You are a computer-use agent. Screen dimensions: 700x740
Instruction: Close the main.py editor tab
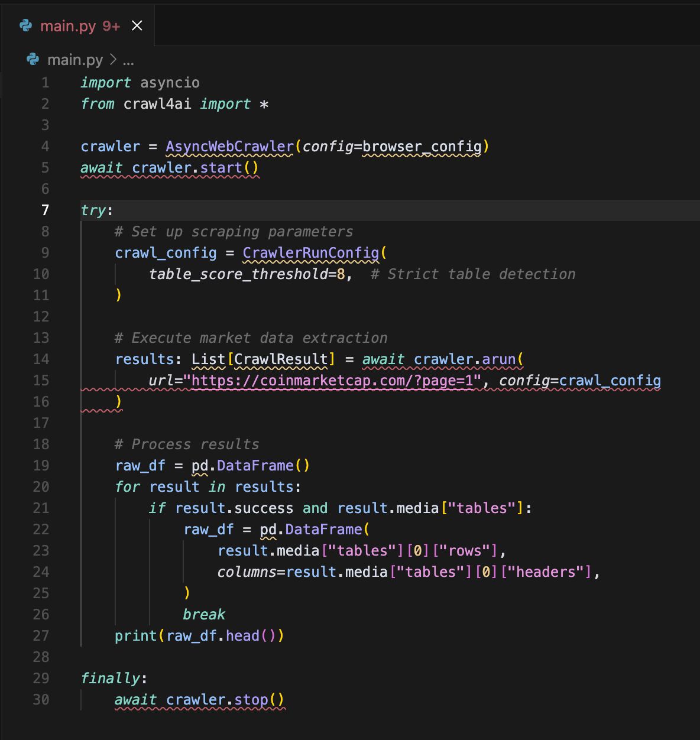[x=137, y=25]
